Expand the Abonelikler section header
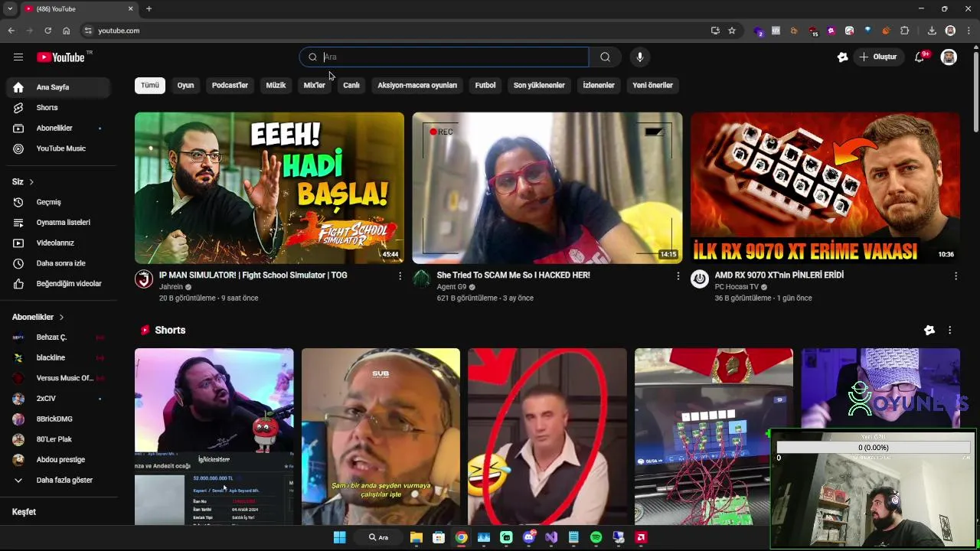The image size is (980, 551). pos(38,317)
